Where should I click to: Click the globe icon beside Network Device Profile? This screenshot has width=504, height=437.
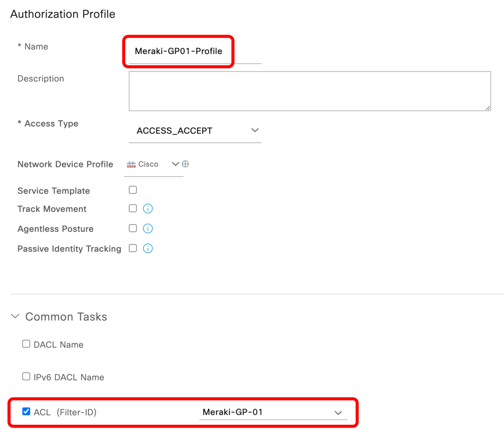pyautogui.click(x=185, y=164)
